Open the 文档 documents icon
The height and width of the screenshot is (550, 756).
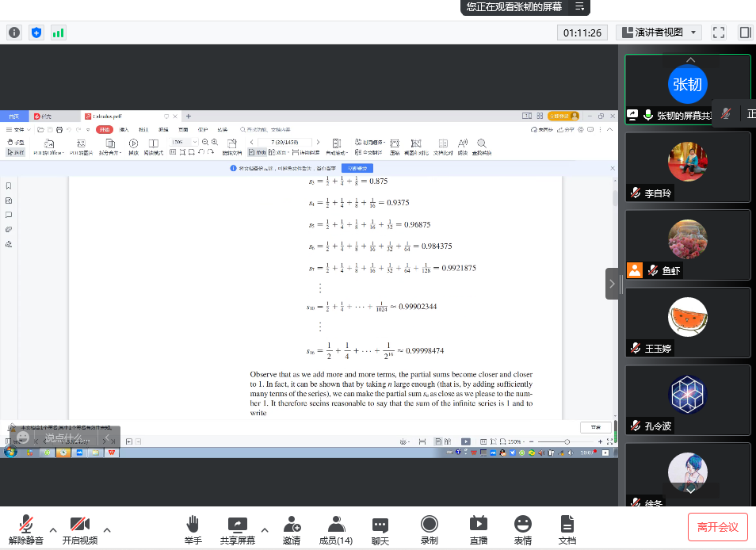tap(567, 529)
